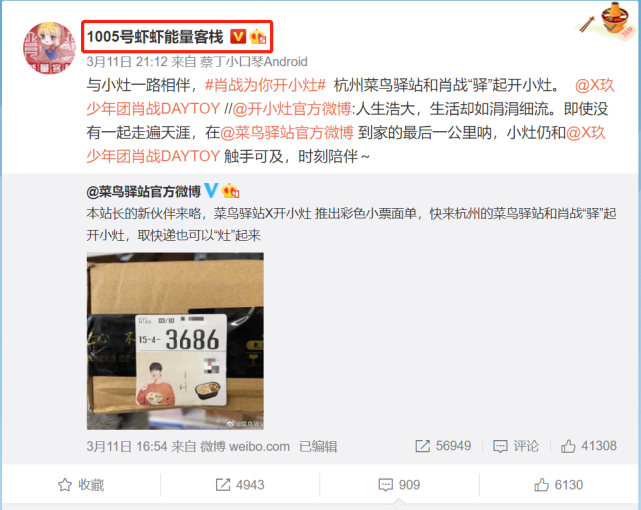Open comments using bubble icon with 909

(399, 485)
